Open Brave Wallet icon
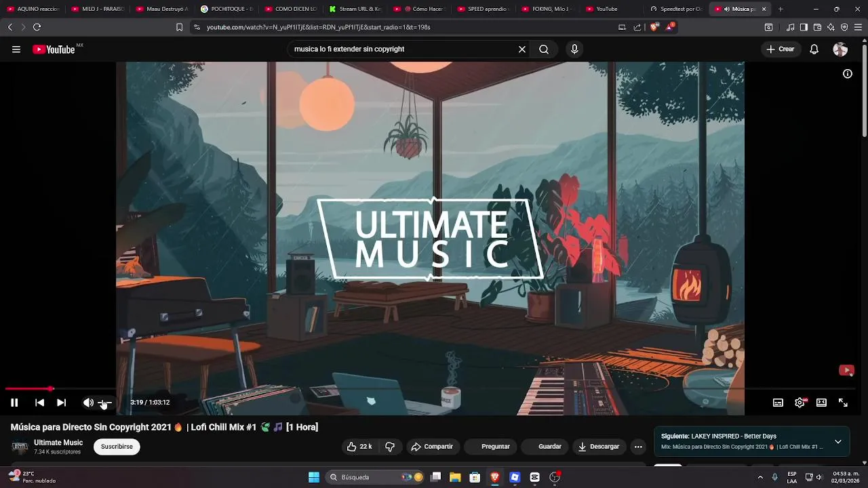The width and height of the screenshot is (868, 488). coord(817,27)
